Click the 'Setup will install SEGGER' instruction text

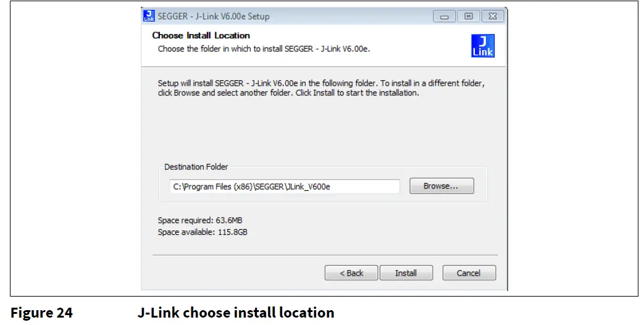pyautogui.click(x=321, y=88)
